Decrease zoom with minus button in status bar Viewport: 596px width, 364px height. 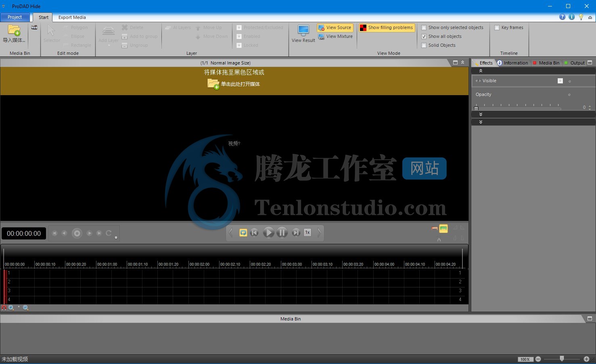538,359
